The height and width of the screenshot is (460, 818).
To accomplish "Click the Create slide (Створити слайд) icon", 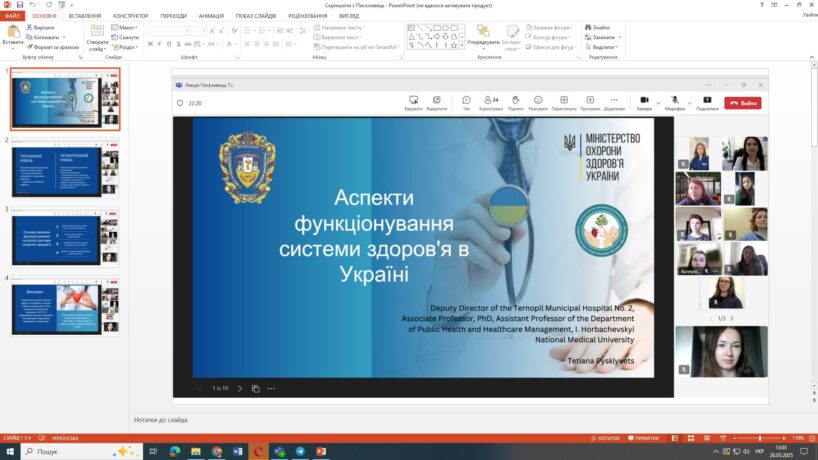I will click(x=97, y=33).
